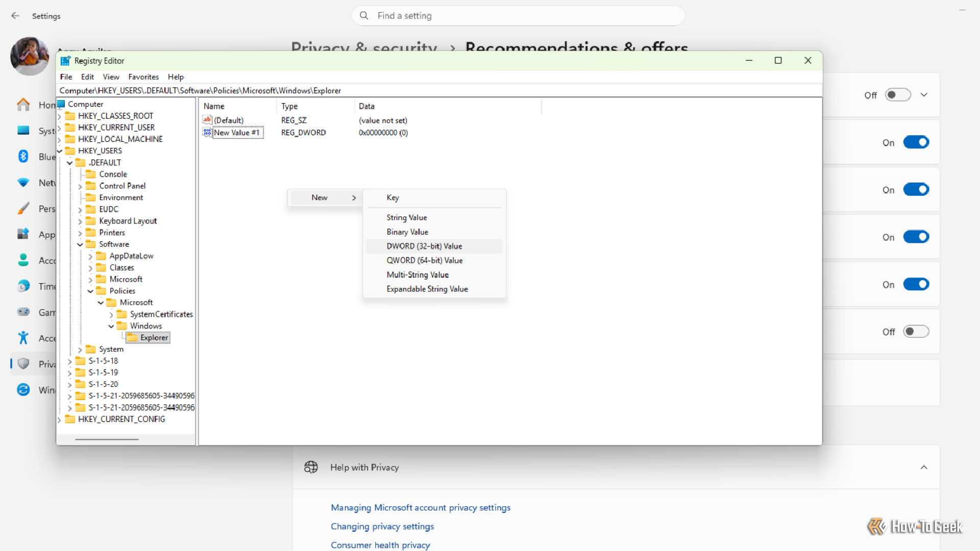Toggle the first Off switch in Settings
Screen dimensions: 980x551
coord(898,95)
